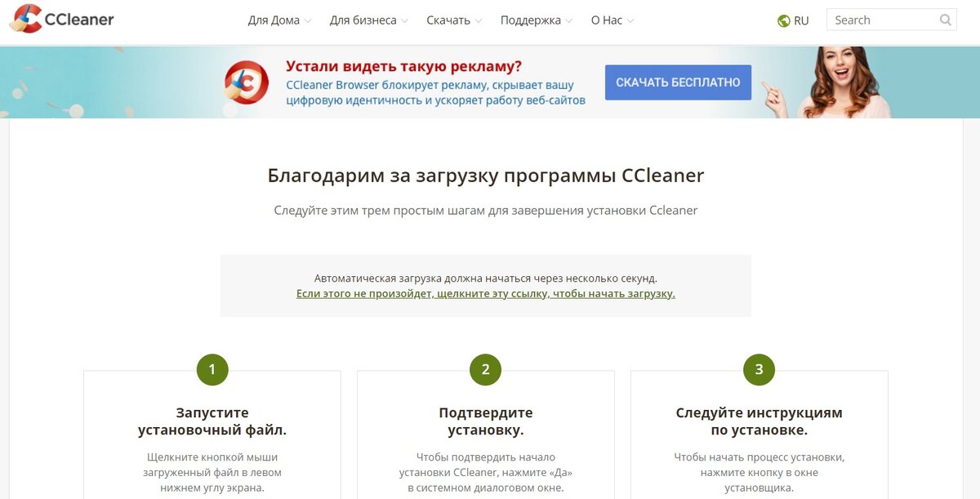Click the green step 2 badge
This screenshot has height=499, width=980.
(x=485, y=369)
